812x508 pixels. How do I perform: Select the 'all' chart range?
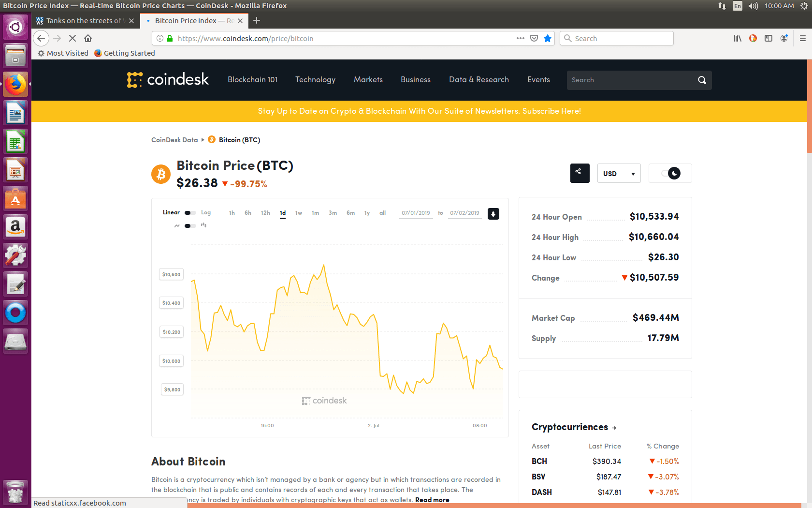point(382,213)
